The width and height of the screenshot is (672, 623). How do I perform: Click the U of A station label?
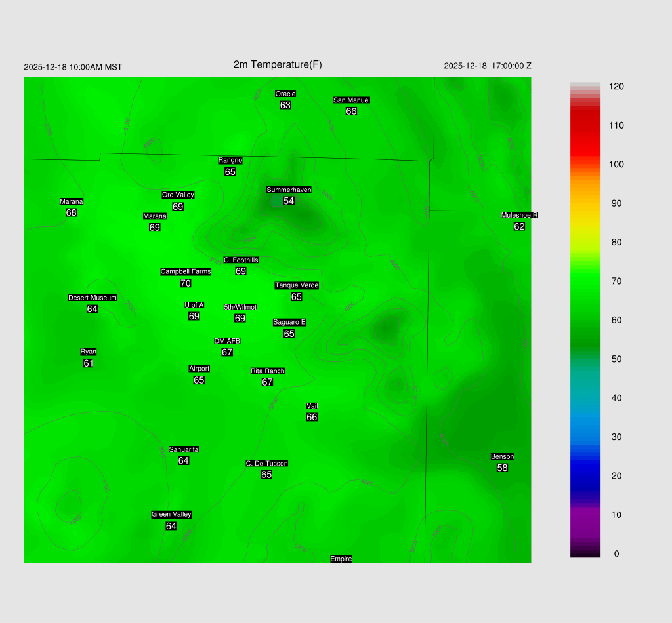194,305
